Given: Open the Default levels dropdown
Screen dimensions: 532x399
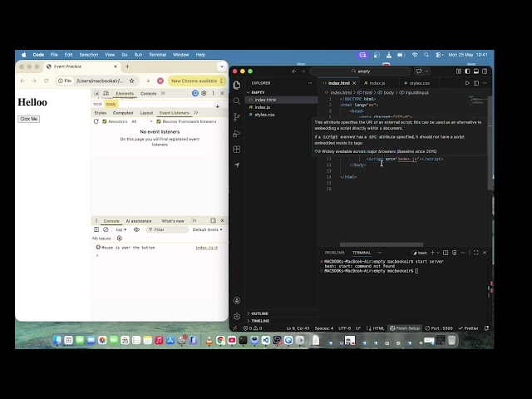Looking at the screenshot, I should tap(208, 229).
